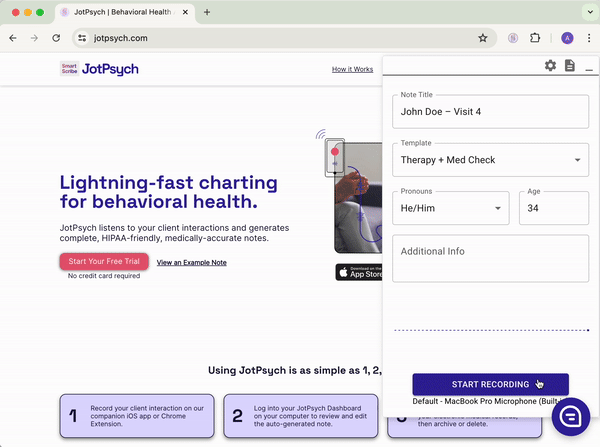The image size is (600, 447).
Task: Click the Lightning-fast charting headline
Action: (x=169, y=192)
